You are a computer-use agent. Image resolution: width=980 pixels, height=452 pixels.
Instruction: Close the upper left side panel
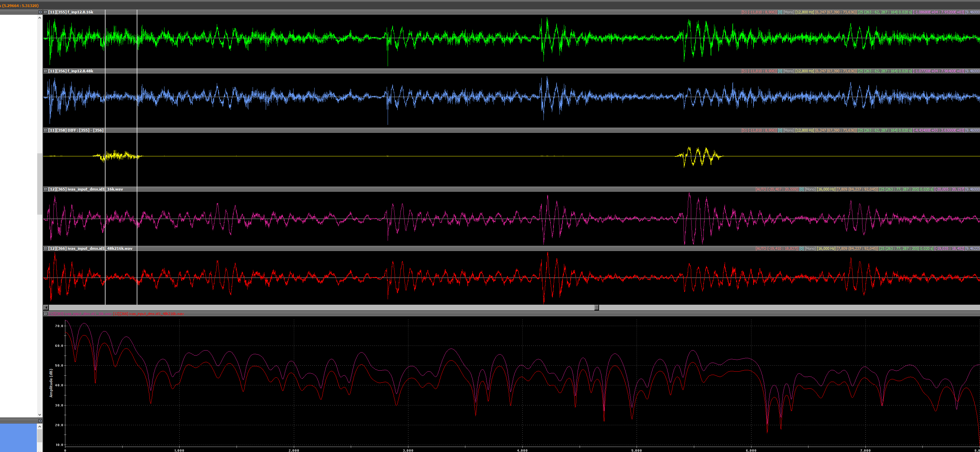(x=40, y=12)
